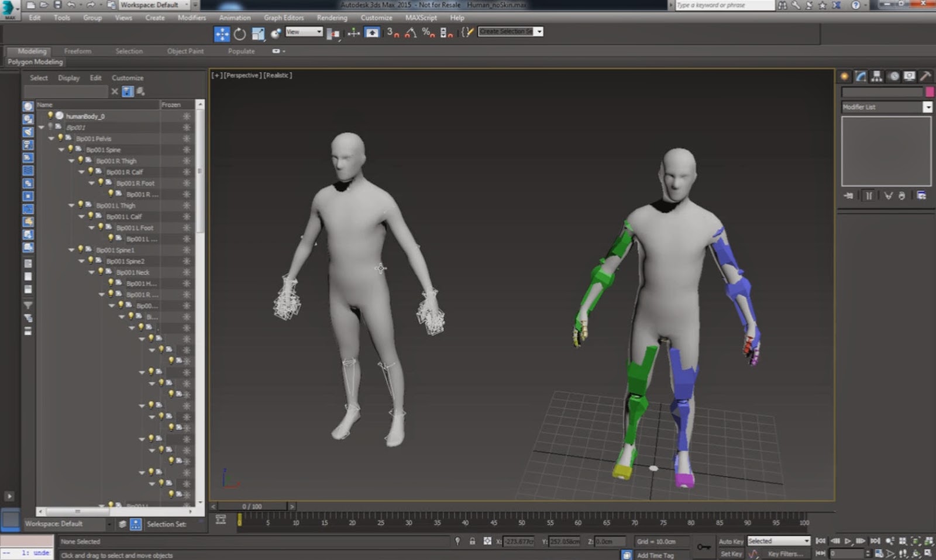
Task: Open the Modifiers menu
Action: pyautogui.click(x=192, y=18)
